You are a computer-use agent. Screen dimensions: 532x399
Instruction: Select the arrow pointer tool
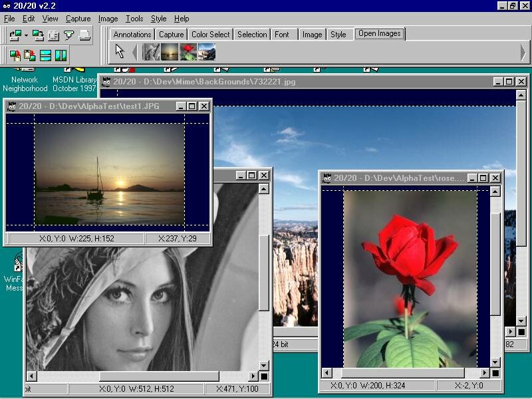tap(120, 52)
